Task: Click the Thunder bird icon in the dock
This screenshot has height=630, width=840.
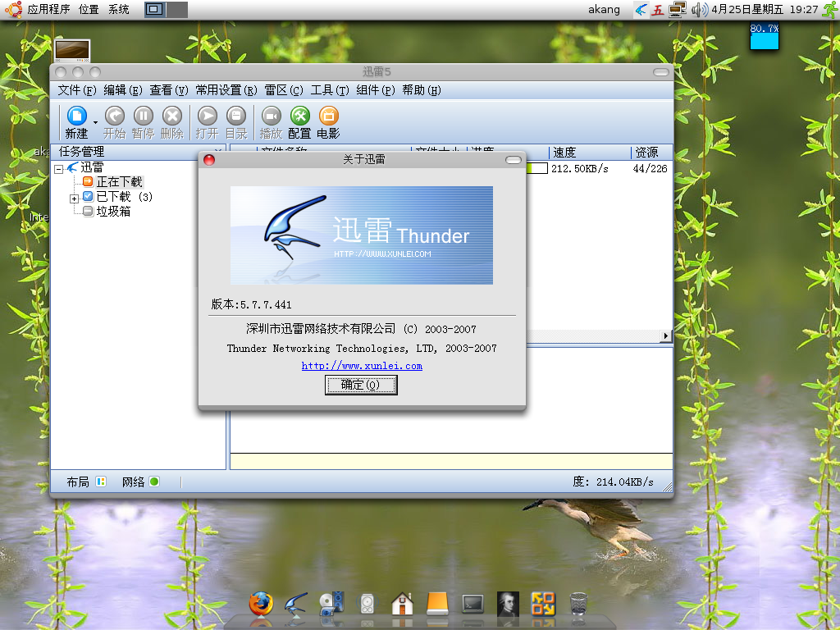Action: pyautogui.click(x=295, y=605)
